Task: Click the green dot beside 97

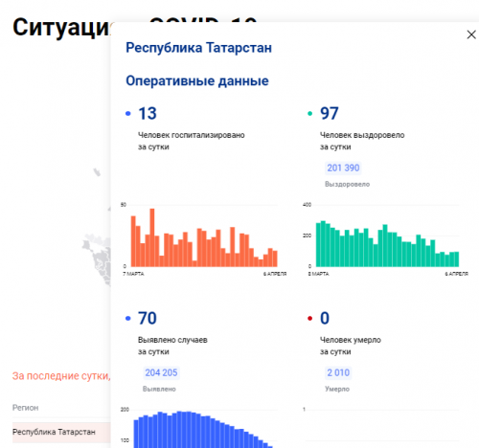Action: [309, 113]
